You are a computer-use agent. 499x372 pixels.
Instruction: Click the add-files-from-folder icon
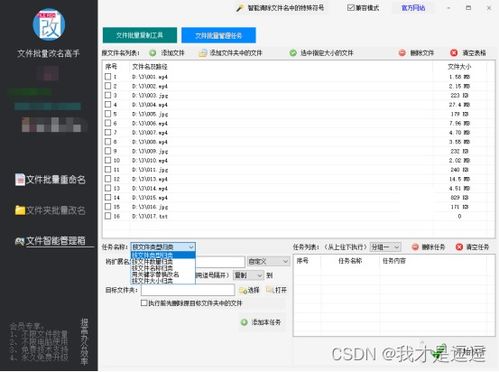click(x=203, y=53)
